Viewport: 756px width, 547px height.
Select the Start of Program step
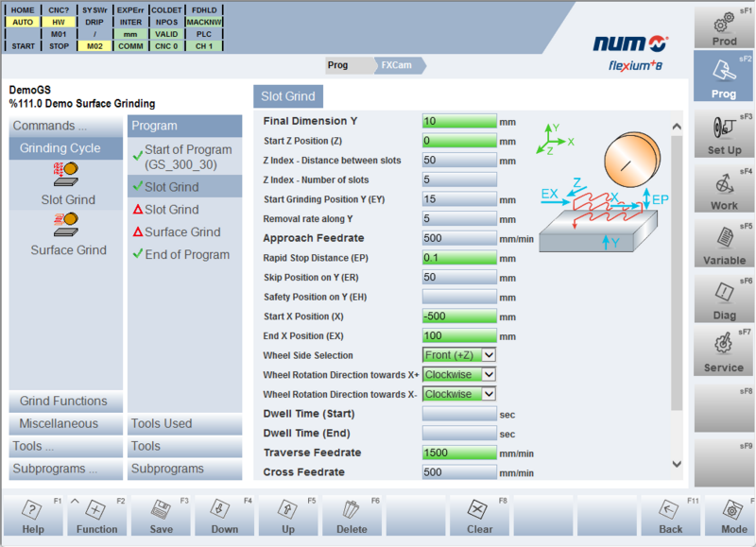pos(187,157)
